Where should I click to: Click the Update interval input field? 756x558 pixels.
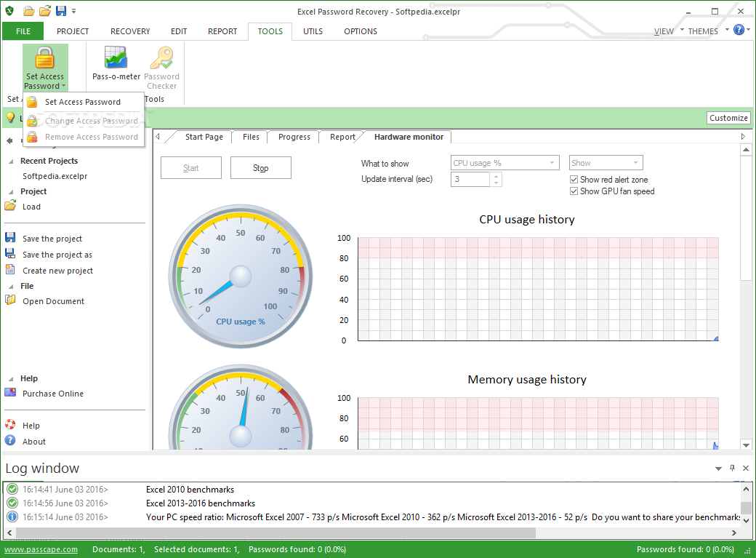point(470,179)
